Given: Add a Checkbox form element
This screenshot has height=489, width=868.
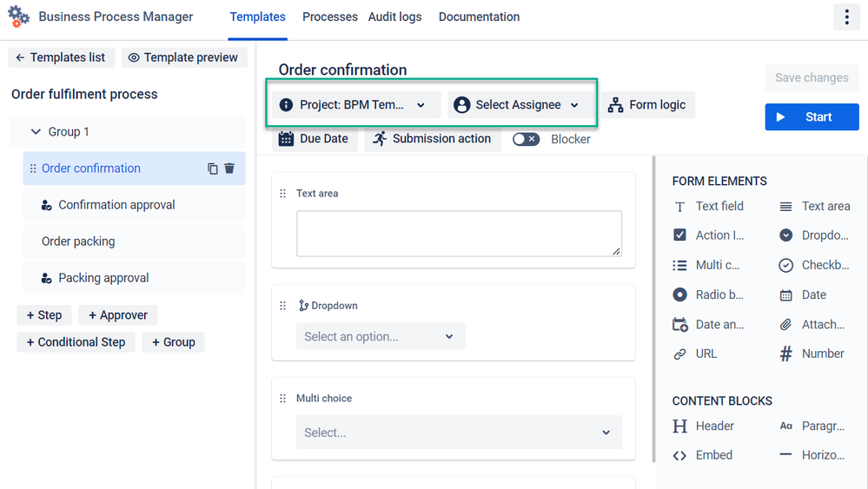Looking at the screenshot, I should point(814,265).
